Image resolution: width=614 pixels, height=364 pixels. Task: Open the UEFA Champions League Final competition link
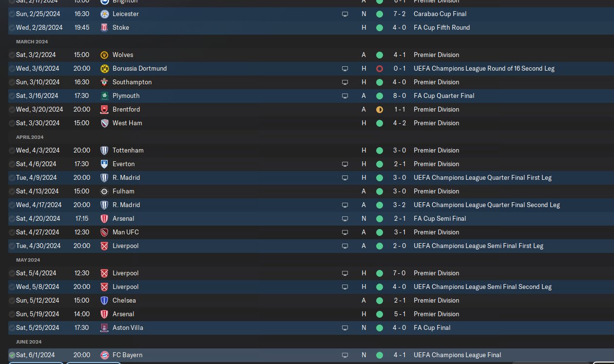(x=457, y=355)
